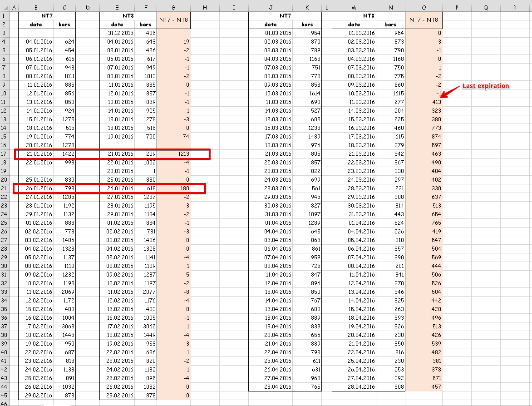
Task: Select column O header
Action: [x=424, y=7]
